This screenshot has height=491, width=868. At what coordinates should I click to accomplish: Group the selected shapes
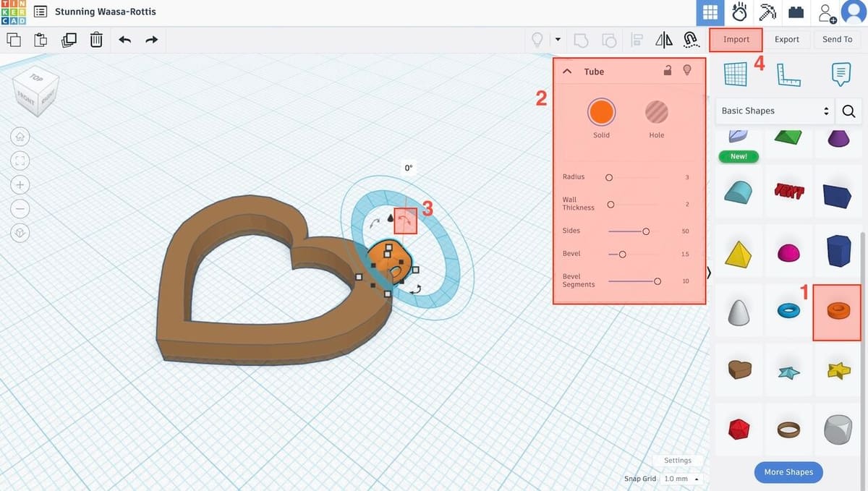[x=582, y=40]
